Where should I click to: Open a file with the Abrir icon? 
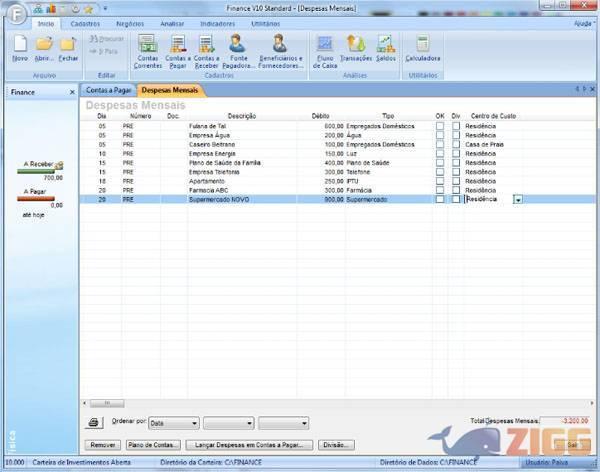coord(44,48)
